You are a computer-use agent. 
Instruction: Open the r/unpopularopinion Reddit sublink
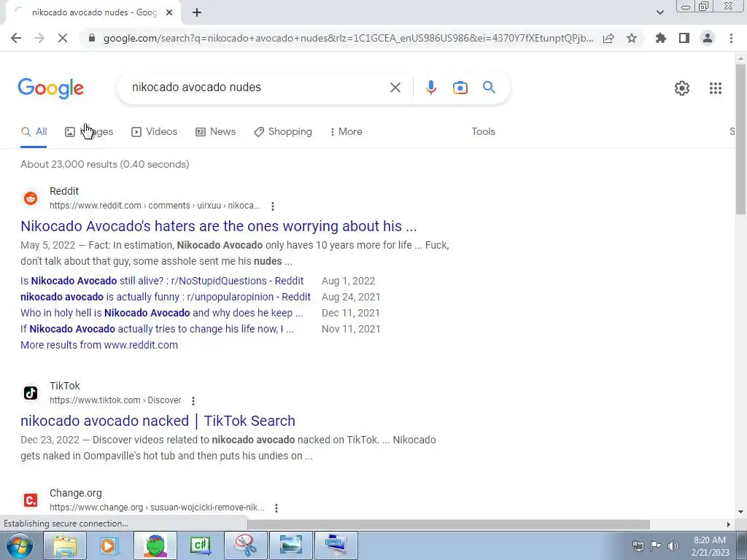click(x=166, y=297)
